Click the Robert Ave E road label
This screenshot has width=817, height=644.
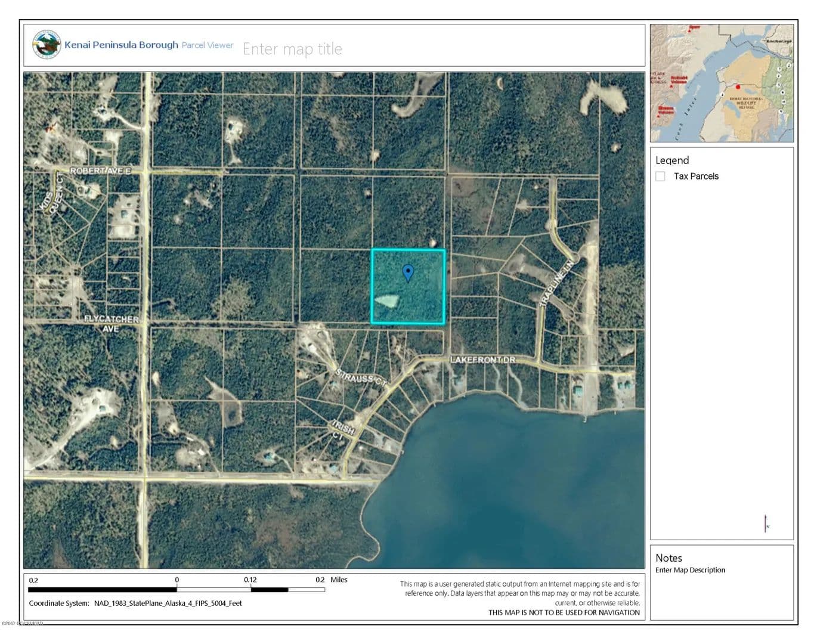100,171
